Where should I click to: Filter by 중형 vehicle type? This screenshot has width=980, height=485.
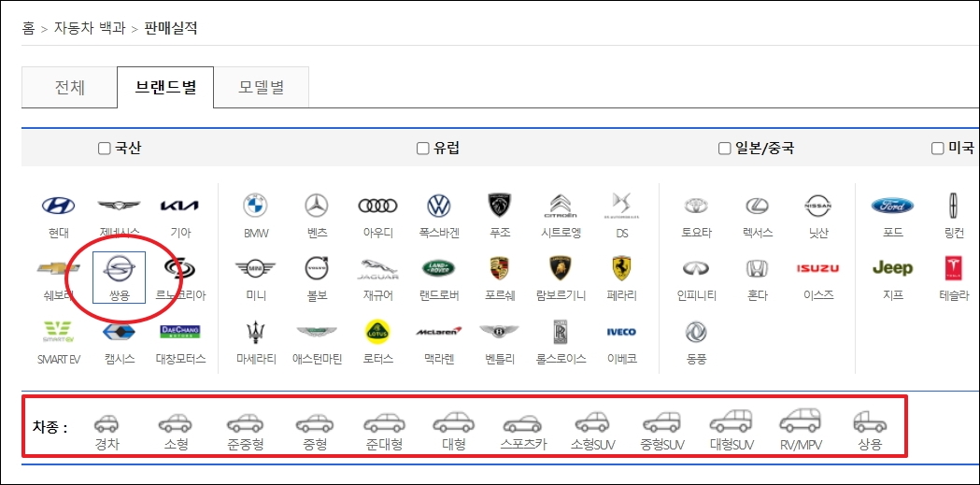point(313,432)
